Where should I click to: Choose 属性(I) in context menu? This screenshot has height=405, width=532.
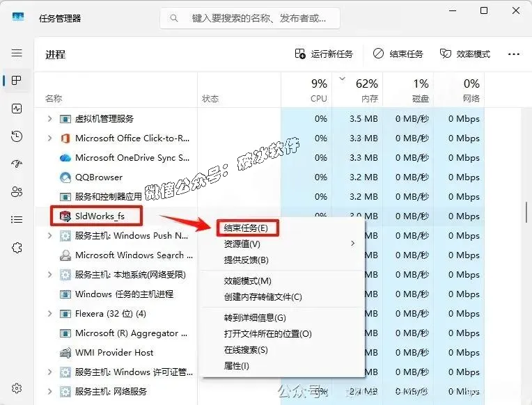click(237, 366)
